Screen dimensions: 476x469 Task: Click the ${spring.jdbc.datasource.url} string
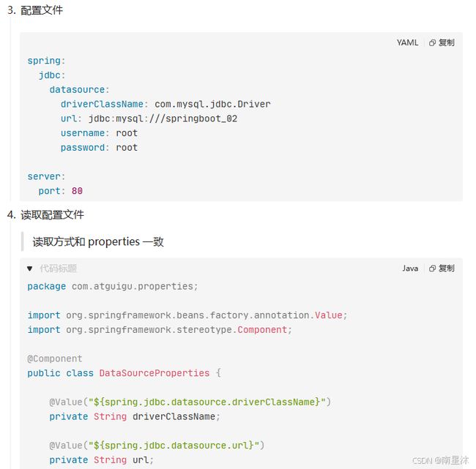[174, 446]
